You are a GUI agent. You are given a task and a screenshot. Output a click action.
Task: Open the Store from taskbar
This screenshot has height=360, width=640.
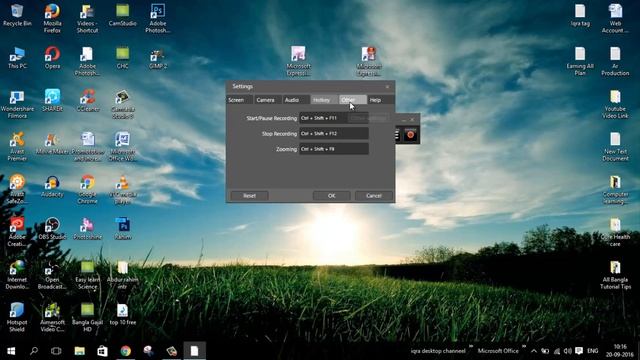pyautogui.click(x=102, y=351)
